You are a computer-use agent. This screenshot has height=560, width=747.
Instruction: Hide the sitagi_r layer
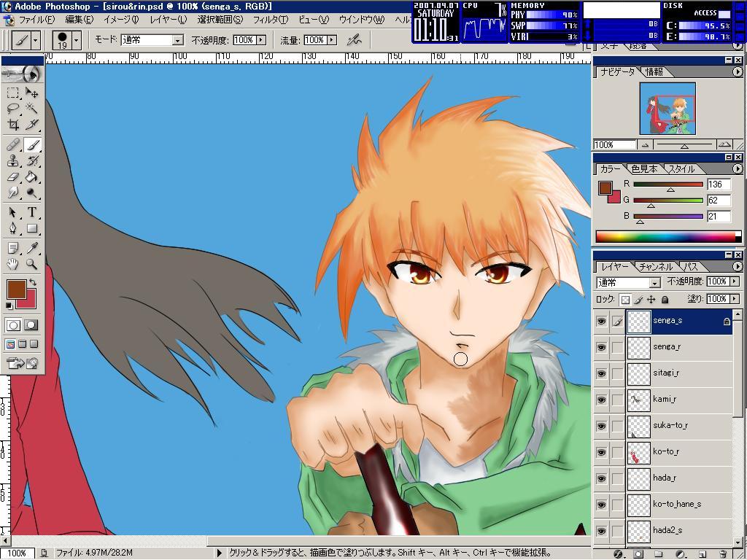pyautogui.click(x=602, y=374)
